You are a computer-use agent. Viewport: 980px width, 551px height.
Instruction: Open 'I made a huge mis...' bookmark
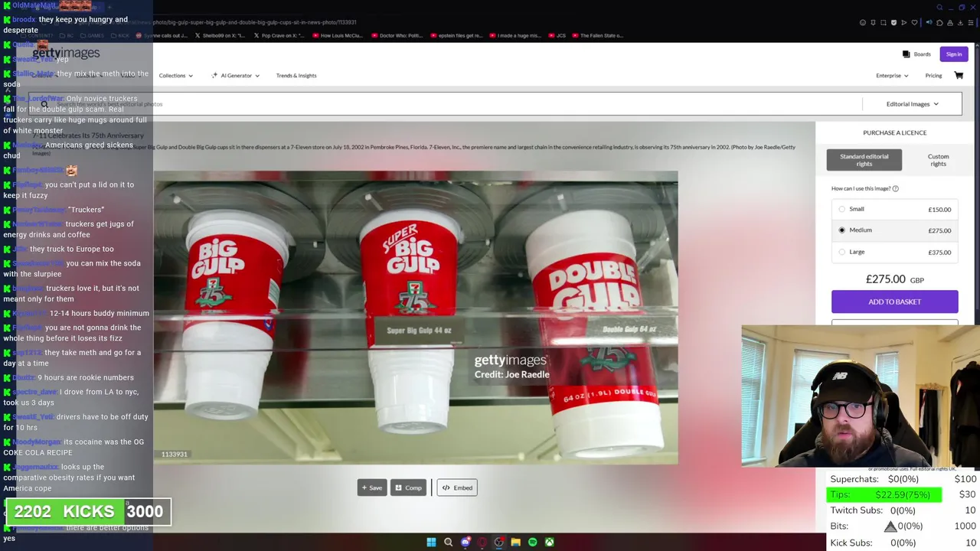(515, 35)
